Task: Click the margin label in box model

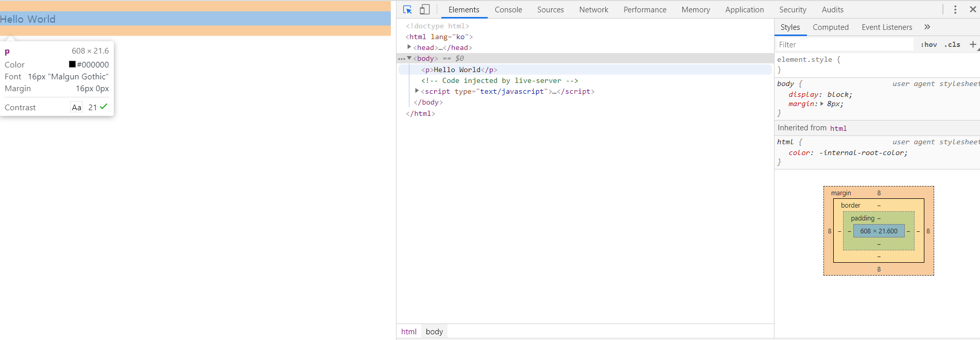Action: (841, 193)
